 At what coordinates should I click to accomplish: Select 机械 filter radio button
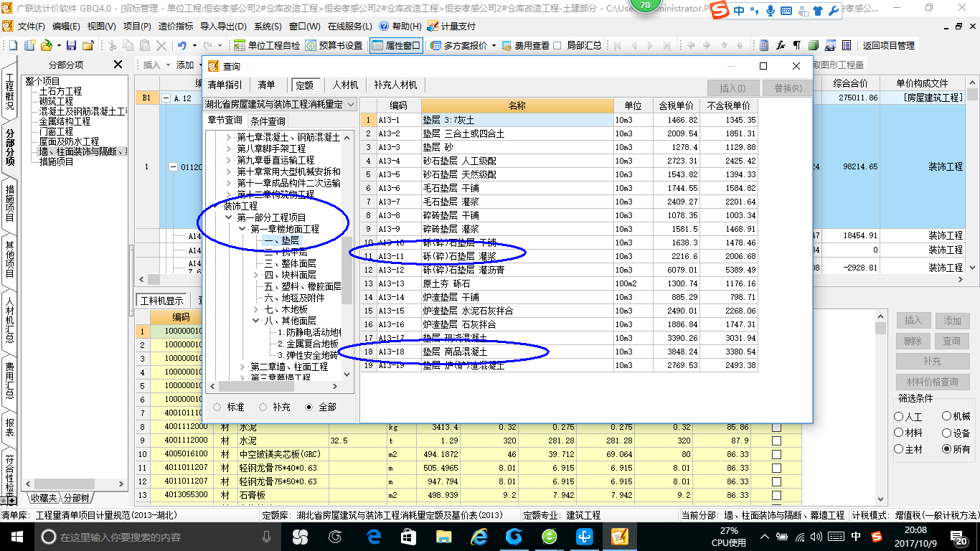(946, 416)
